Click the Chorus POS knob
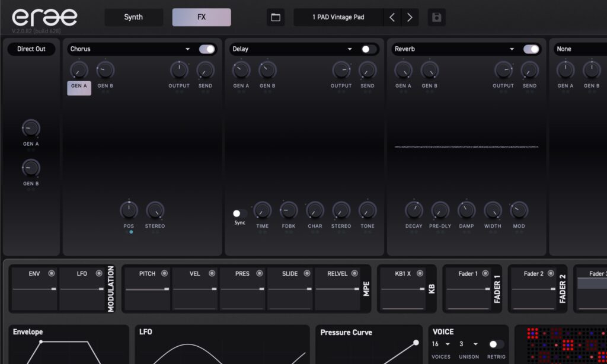 (x=129, y=210)
